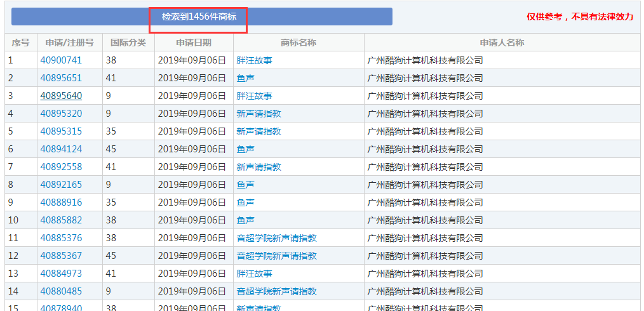Open registration number 40880485
Screen dimensions: 644x311
click(61, 291)
